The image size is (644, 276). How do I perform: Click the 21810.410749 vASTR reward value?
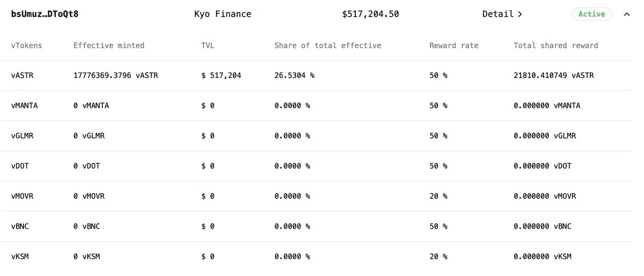(553, 76)
